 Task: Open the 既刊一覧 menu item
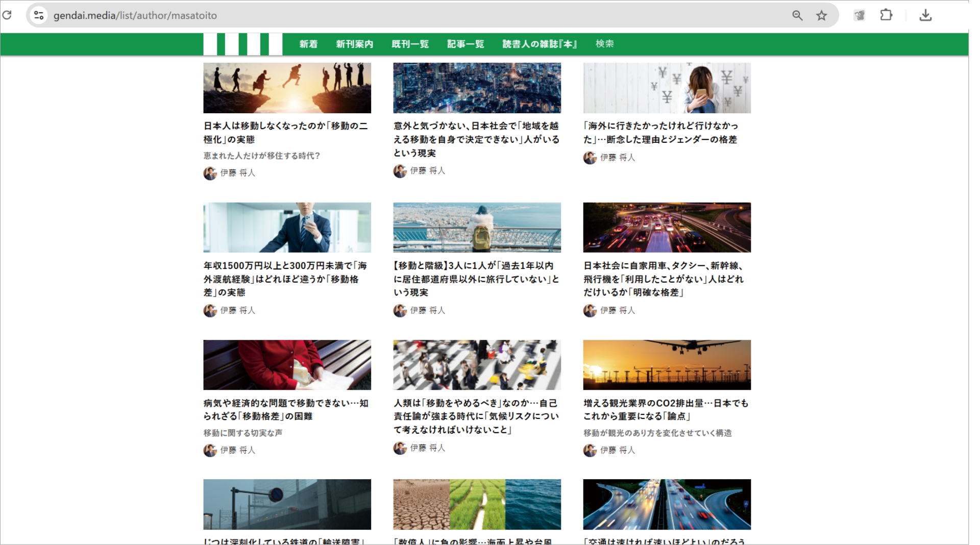click(x=410, y=44)
